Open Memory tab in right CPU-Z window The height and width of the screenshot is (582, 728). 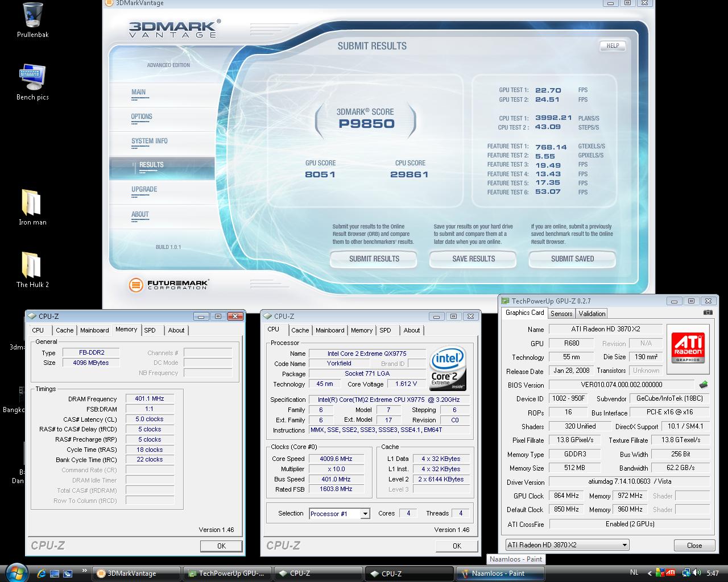pyautogui.click(x=362, y=330)
